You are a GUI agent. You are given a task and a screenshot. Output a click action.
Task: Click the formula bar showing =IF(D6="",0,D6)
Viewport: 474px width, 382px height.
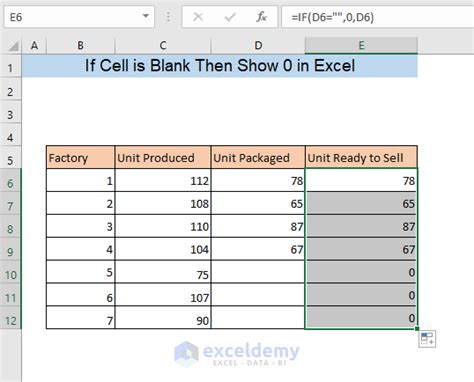point(378,17)
